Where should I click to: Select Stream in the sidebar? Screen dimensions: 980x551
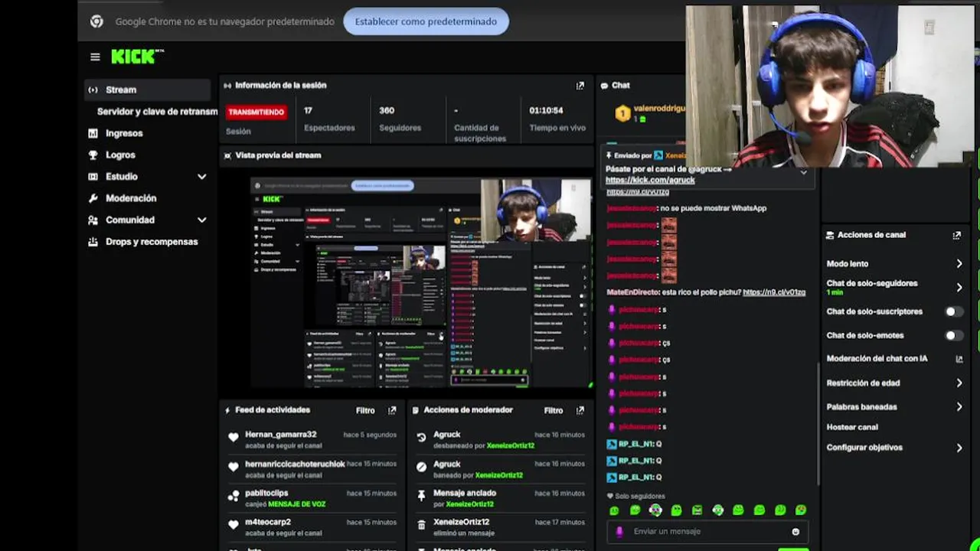(147, 90)
